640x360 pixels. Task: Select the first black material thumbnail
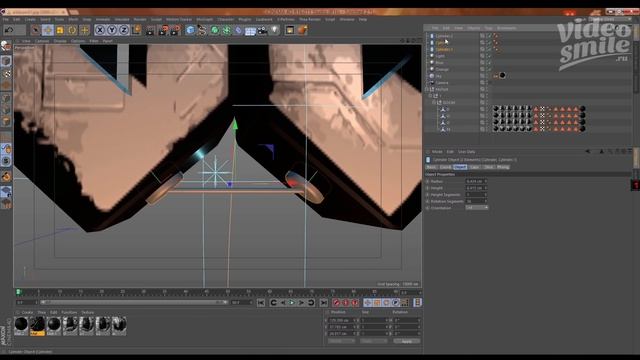tap(21, 325)
